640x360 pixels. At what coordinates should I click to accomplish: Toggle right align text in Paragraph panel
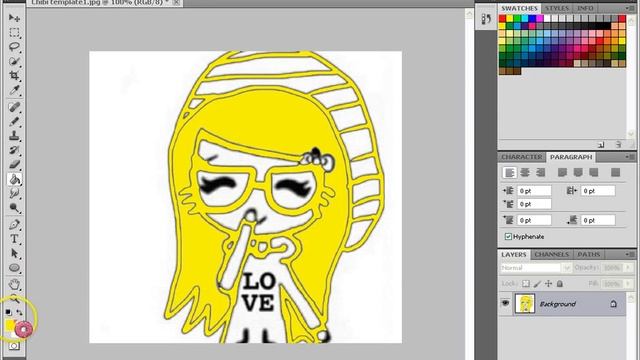click(541, 173)
